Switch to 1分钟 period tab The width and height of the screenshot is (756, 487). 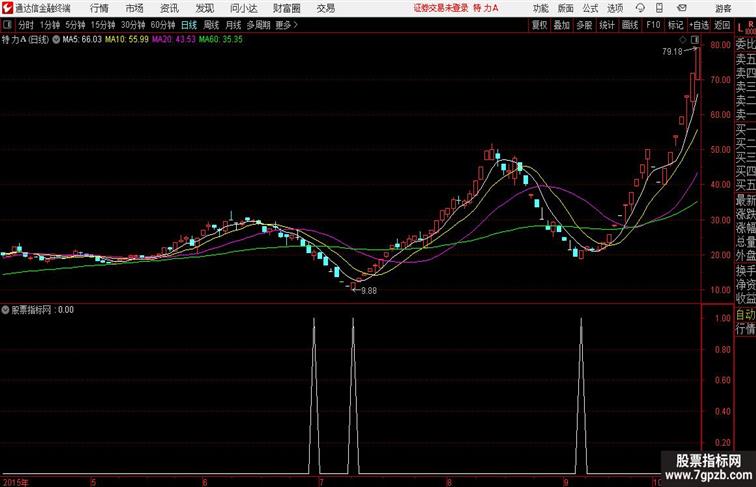(x=50, y=25)
